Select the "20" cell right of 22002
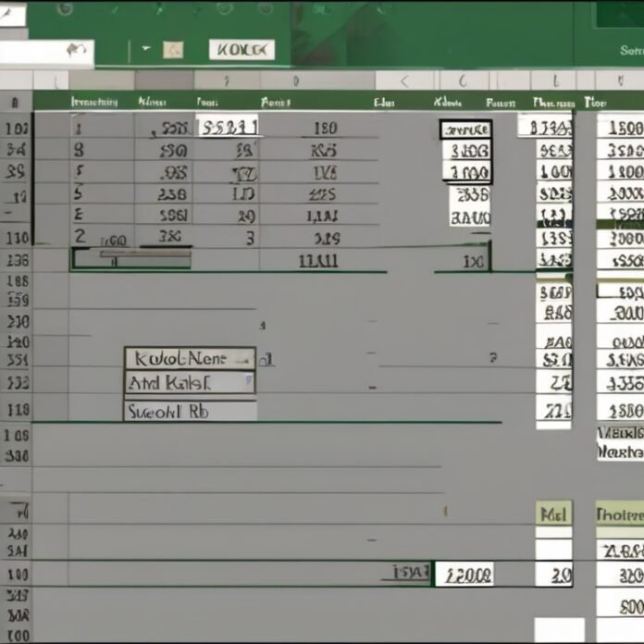Screen dimensions: 644x644 (553, 575)
